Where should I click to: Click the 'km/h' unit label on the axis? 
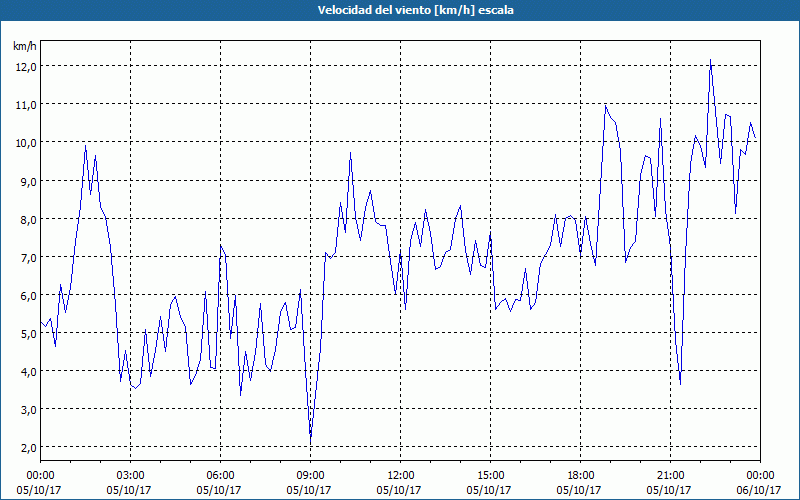coord(25,46)
